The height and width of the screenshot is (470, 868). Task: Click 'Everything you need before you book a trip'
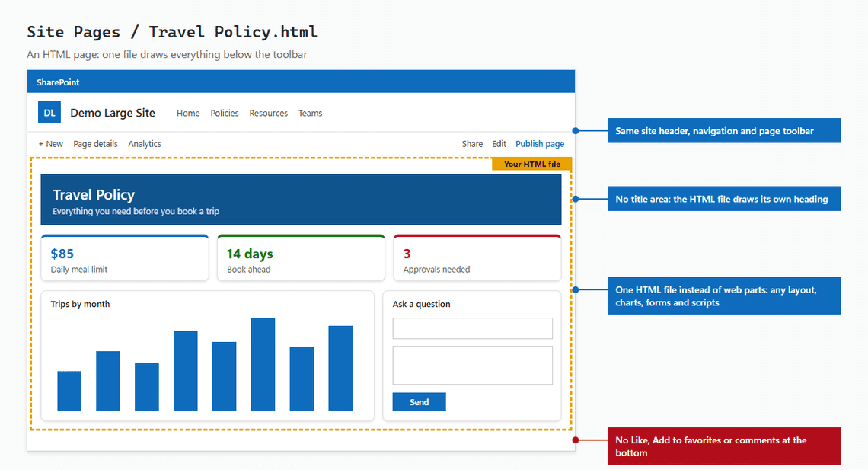[136, 212]
